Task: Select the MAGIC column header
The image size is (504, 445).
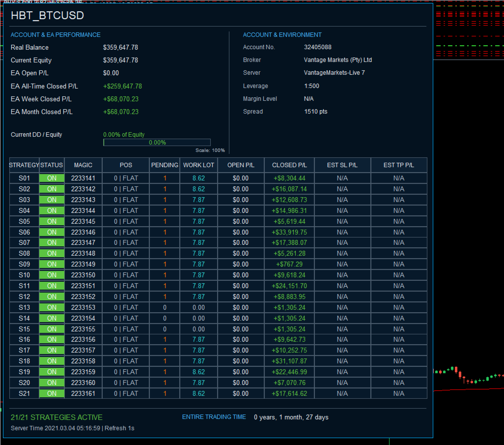Action: tap(83, 165)
